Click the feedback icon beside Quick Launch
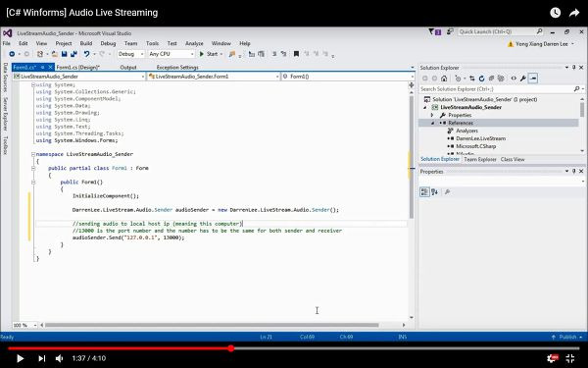 450,32
